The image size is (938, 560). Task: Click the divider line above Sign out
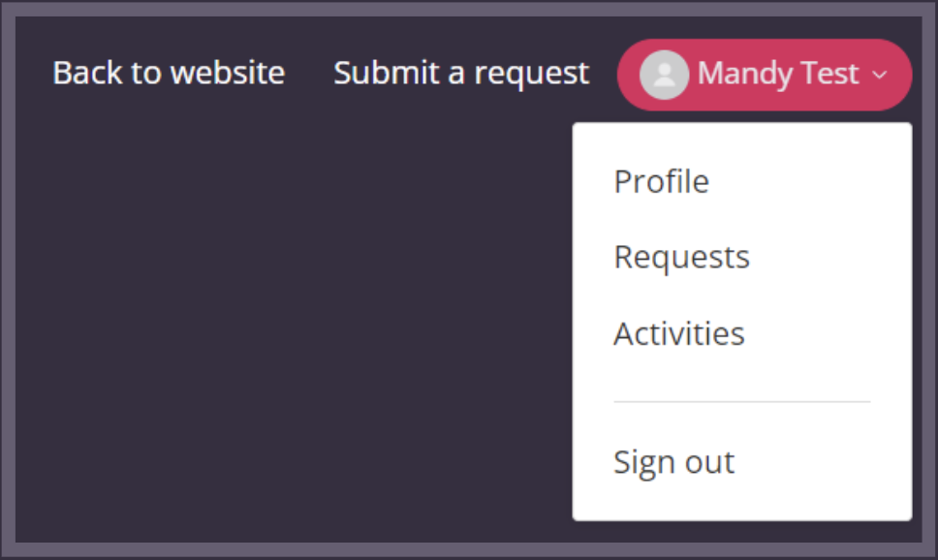[x=742, y=402]
